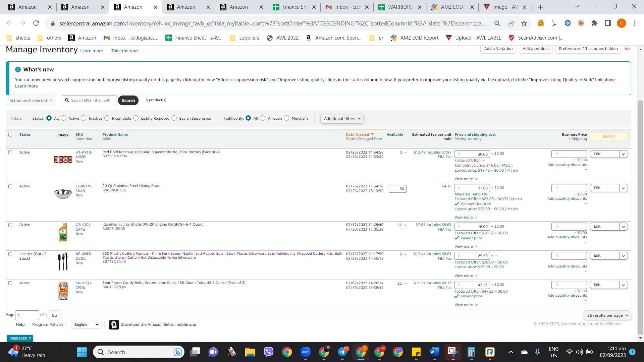This screenshot has width=644, height=362.
Task: Open a new browser tab
Action: pos(540,7)
